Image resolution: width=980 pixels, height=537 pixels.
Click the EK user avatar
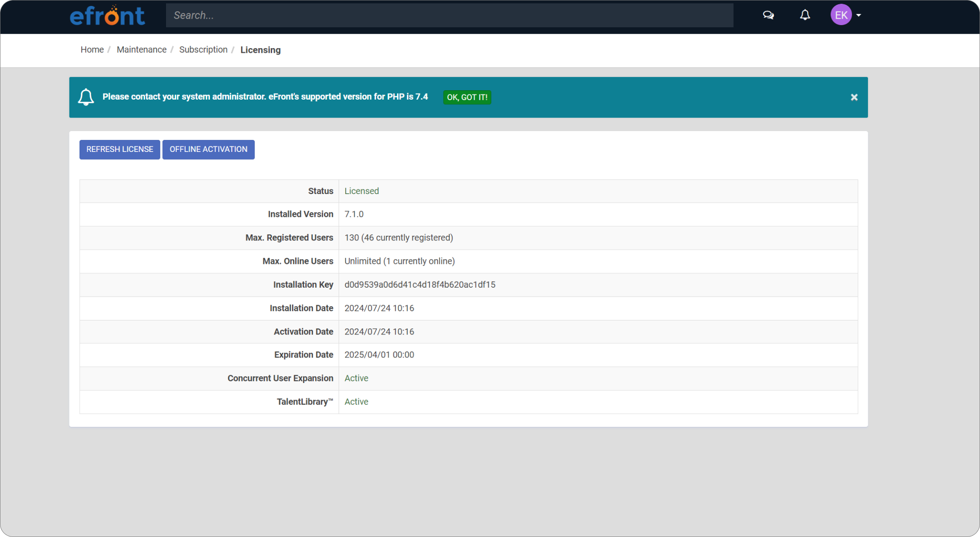tap(841, 15)
